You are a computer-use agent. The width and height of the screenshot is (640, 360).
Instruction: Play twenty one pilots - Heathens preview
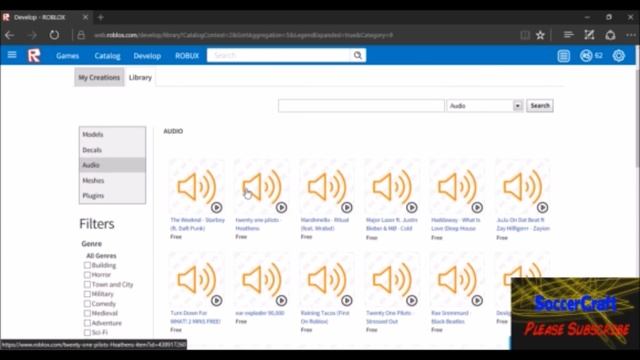(281, 208)
